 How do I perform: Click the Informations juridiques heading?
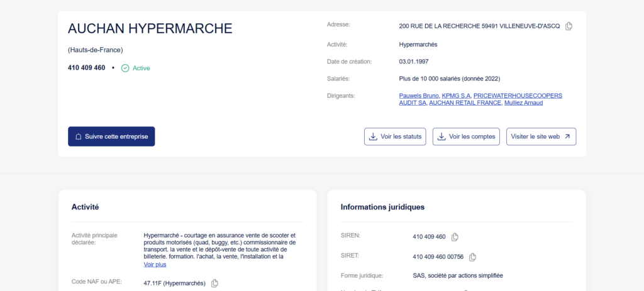(382, 207)
